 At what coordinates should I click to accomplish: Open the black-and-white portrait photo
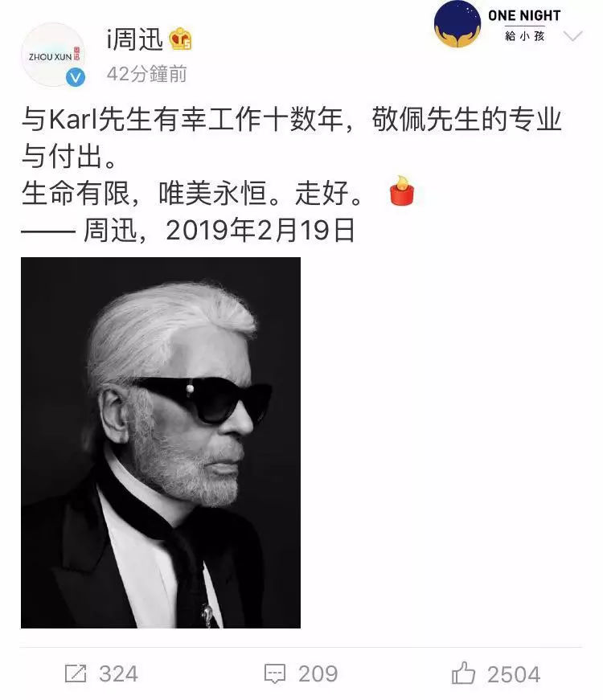coord(161,442)
